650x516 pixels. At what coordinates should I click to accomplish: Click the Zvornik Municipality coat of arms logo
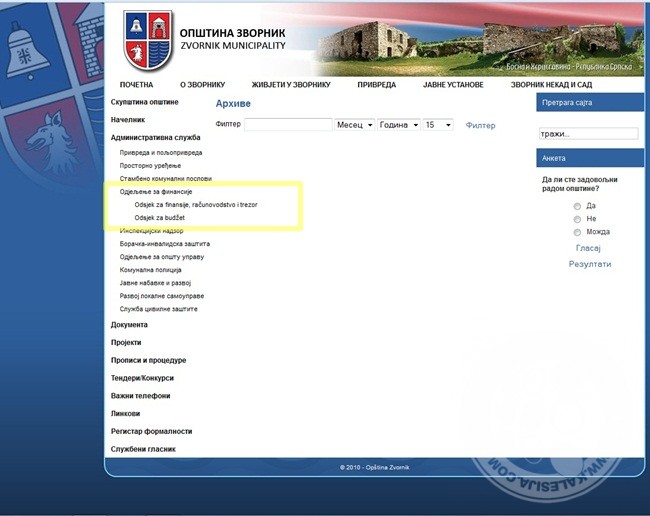click(148, 40)
